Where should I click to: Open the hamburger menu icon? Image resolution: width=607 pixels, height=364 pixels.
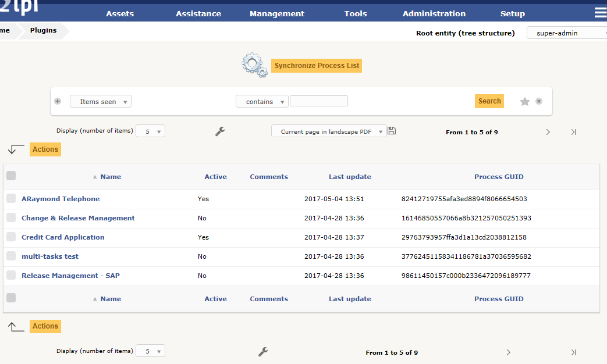600,13
